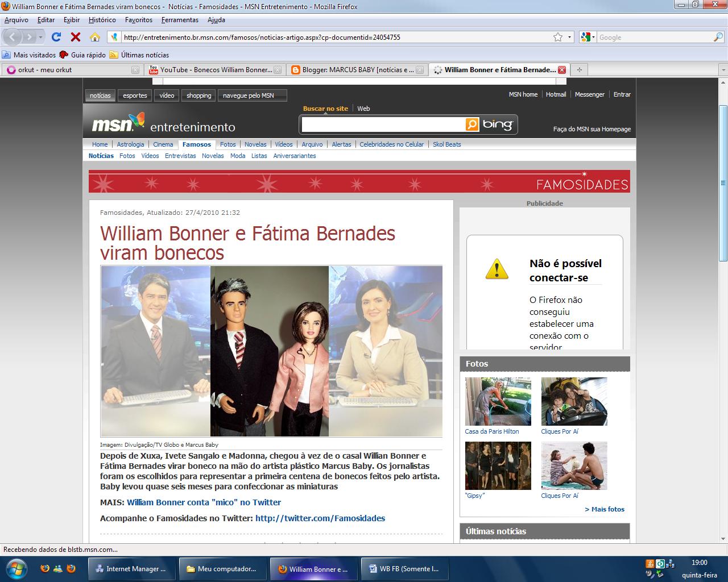Open the Ferramentas menu
The image size is (728, 582).
tap(179, 19)
